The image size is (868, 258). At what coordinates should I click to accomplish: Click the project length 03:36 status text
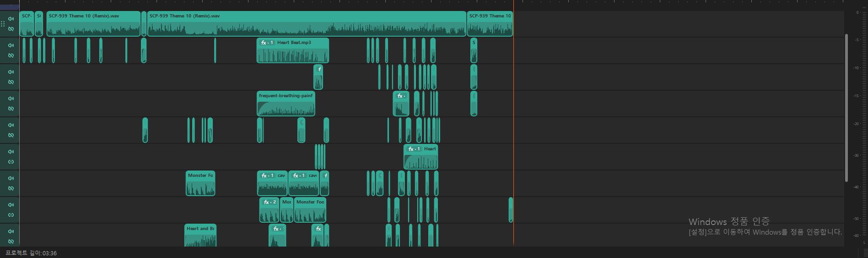tap(31, 253)
